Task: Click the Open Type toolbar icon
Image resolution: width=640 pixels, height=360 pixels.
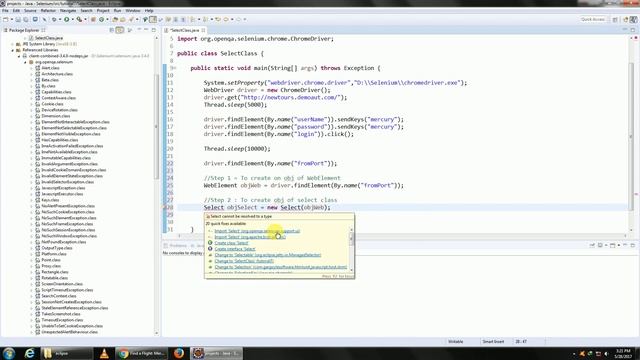Action: pyautogui.click(x=115, y=19)
